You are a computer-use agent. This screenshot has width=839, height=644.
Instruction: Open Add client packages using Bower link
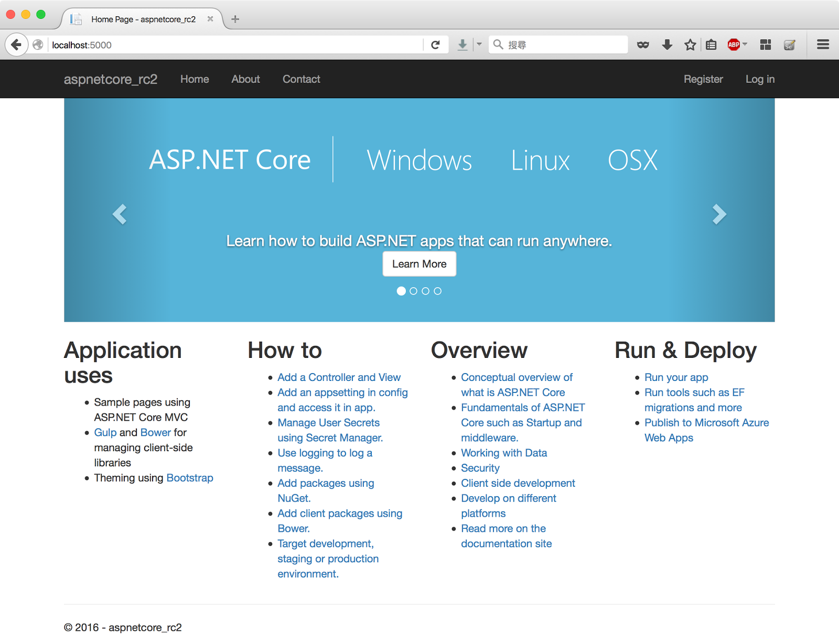point(340,521)
